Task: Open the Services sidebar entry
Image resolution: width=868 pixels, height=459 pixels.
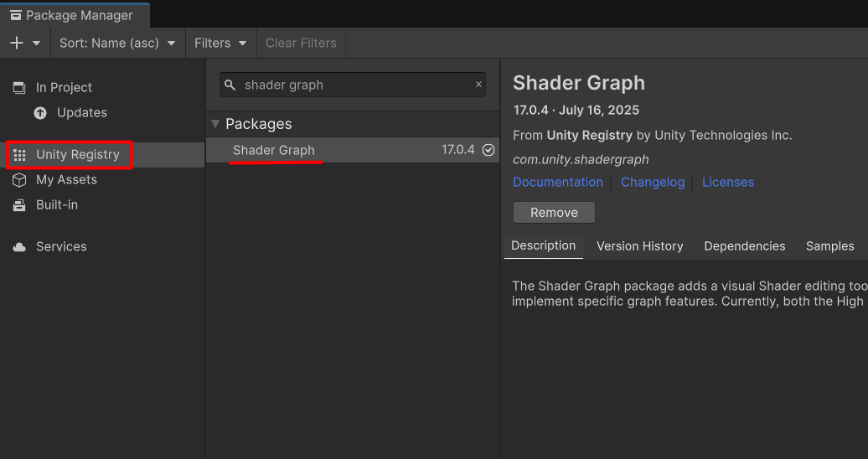Action: (x=102, y=246)
